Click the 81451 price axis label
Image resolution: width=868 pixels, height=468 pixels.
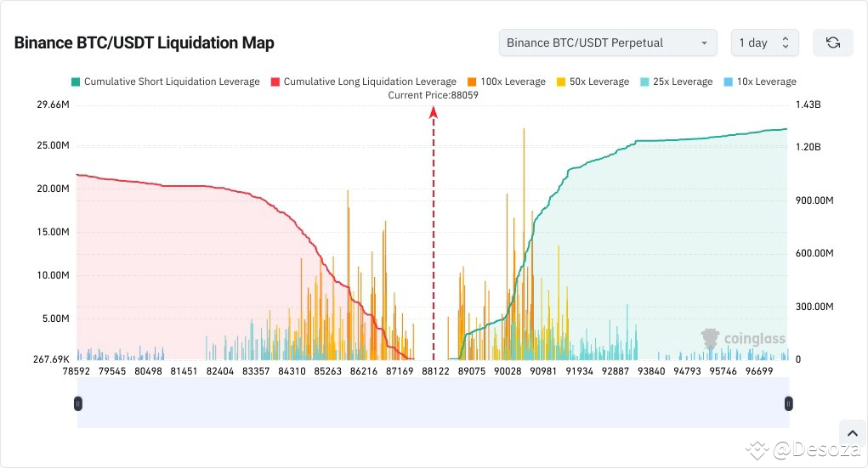pyautogui.click(x=184, y=371)
